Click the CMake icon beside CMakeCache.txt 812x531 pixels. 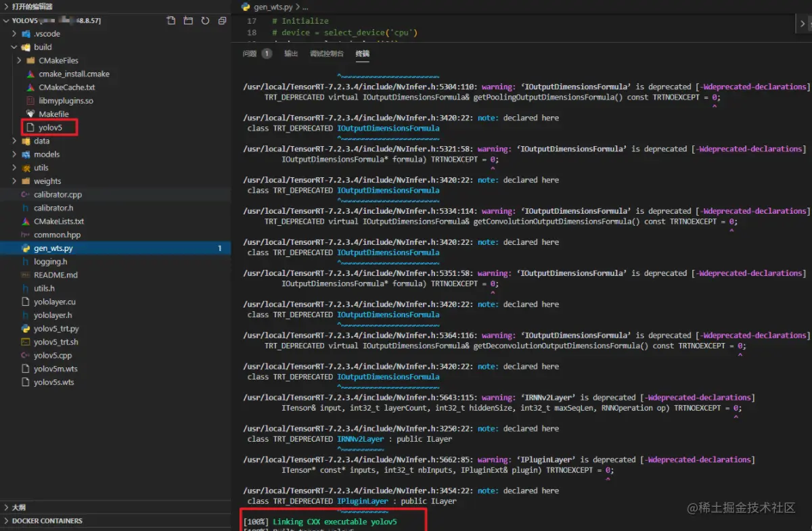30,87
